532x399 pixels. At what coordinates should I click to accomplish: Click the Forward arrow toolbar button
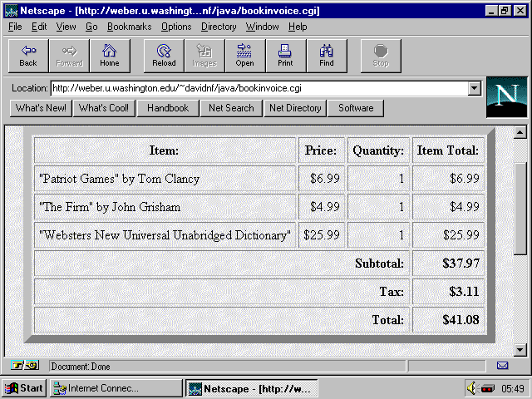click(69, 56)
